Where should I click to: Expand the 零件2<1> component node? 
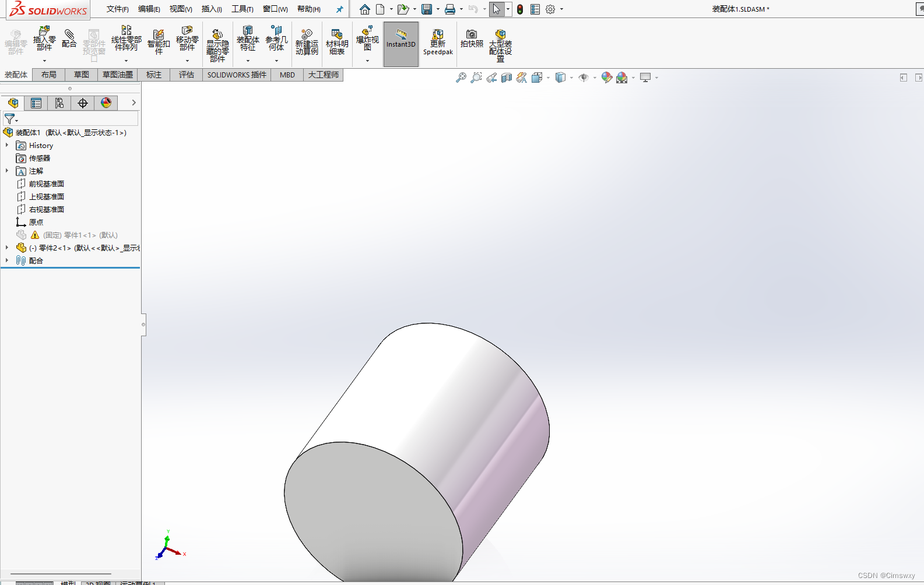(7, 248)
